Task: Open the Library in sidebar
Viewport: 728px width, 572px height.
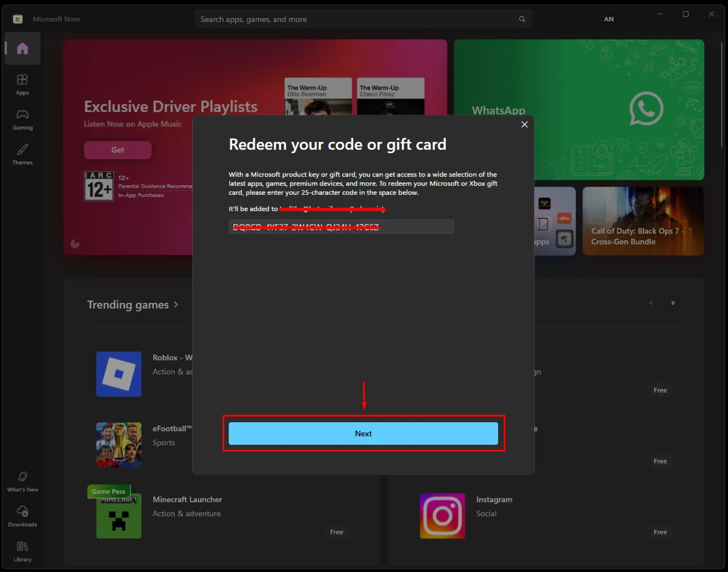Action: 23,551
